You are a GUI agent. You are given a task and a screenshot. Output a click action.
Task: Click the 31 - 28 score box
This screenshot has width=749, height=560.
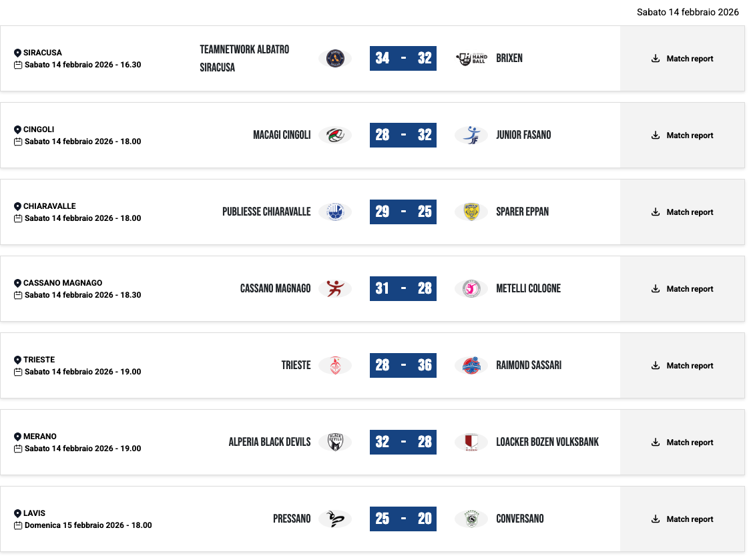coord(403,288)
